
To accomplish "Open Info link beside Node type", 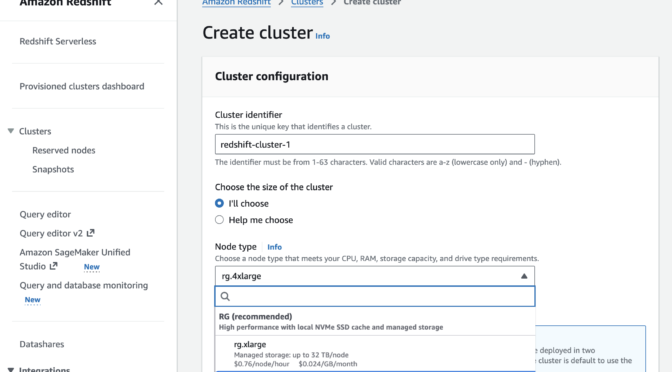I will 274,247.
